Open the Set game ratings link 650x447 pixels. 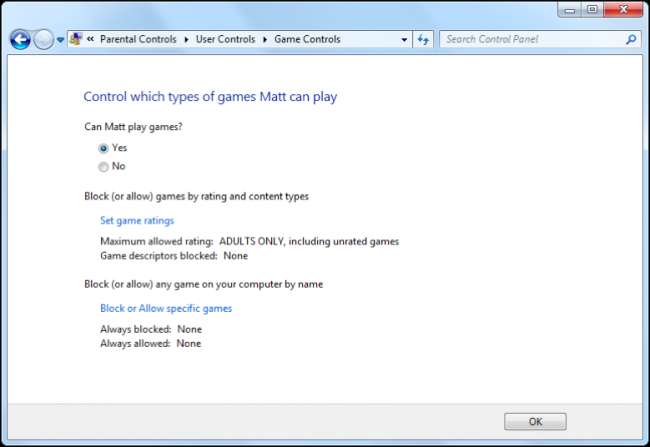point(137,220)
